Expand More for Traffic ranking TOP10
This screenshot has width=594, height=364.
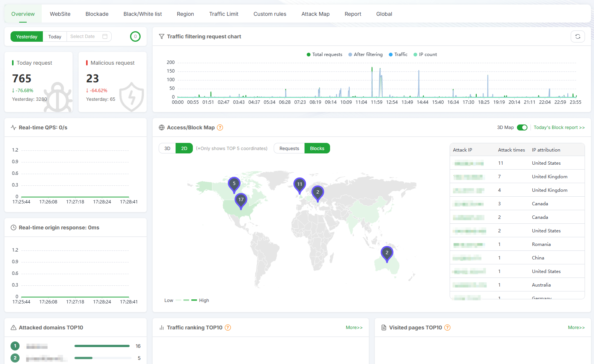tap(354, 328)
